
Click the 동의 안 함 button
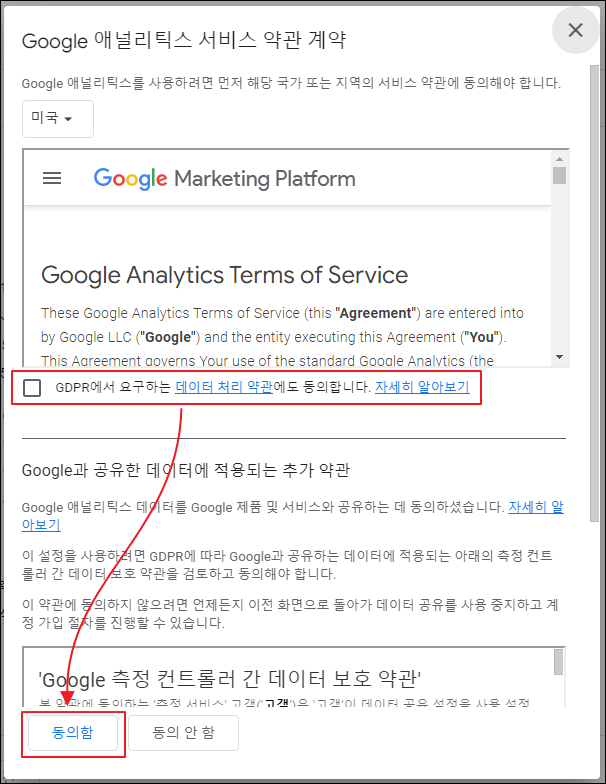click(183, 732)
